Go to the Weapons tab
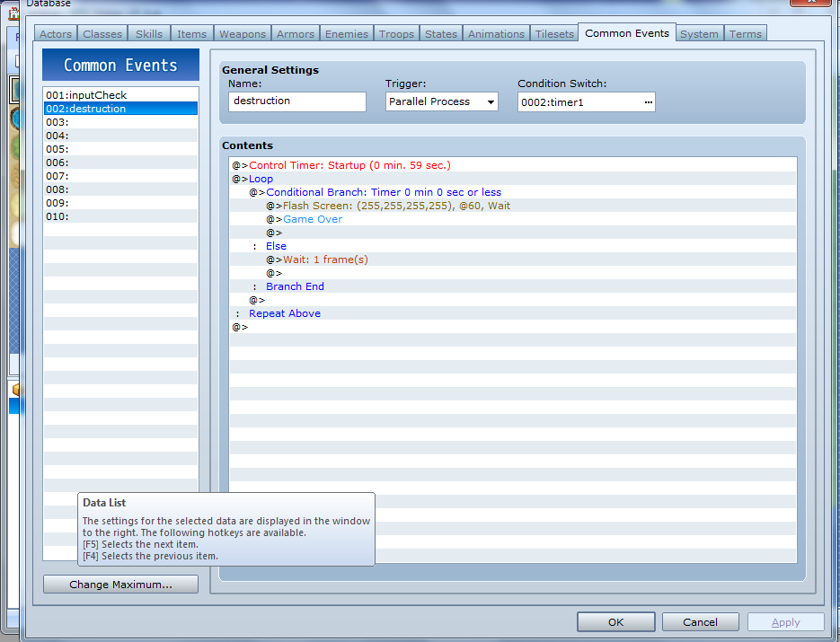The width and height of the screenshot is (840, 642). click(x=243, y=34)
